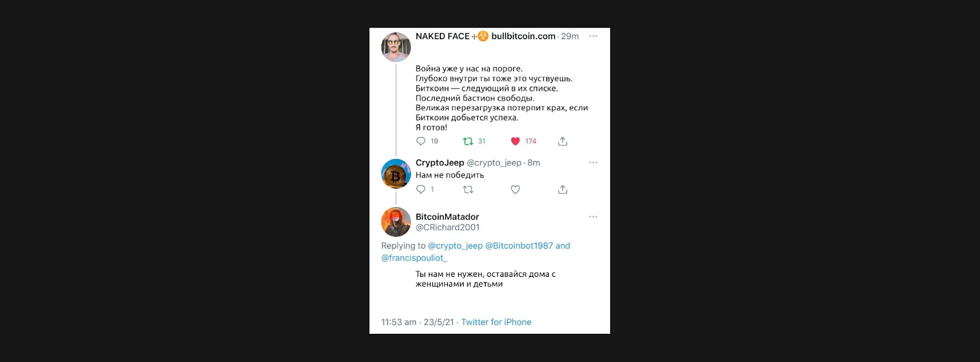Unlike the NAKED FACE tweet with 174 likes

(x=515, y=141)
